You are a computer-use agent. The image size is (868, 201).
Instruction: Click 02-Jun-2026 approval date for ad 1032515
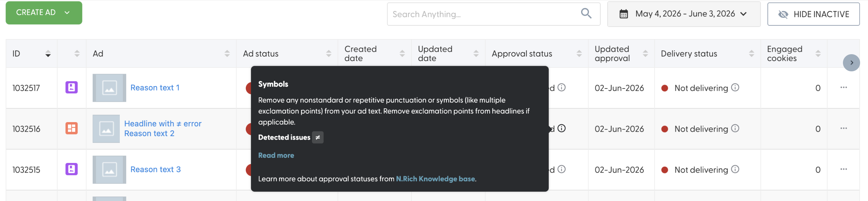(x=619, y=170)
